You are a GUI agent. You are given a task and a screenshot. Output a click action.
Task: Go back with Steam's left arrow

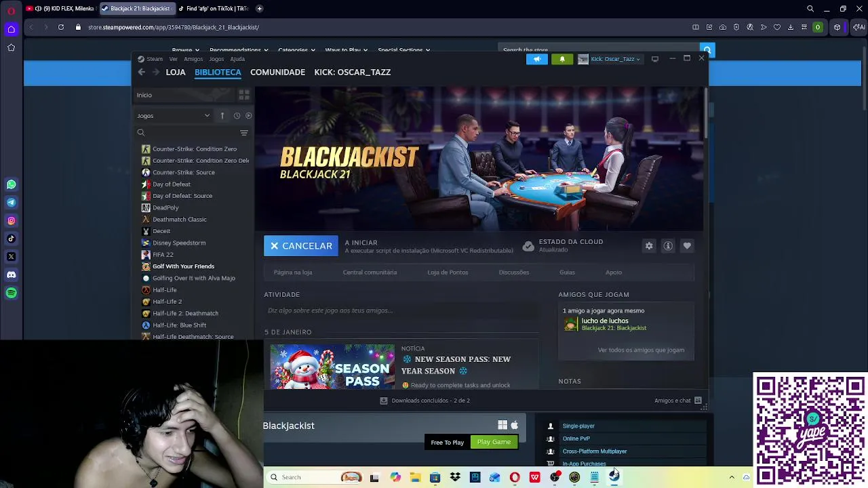click(141, 72)
